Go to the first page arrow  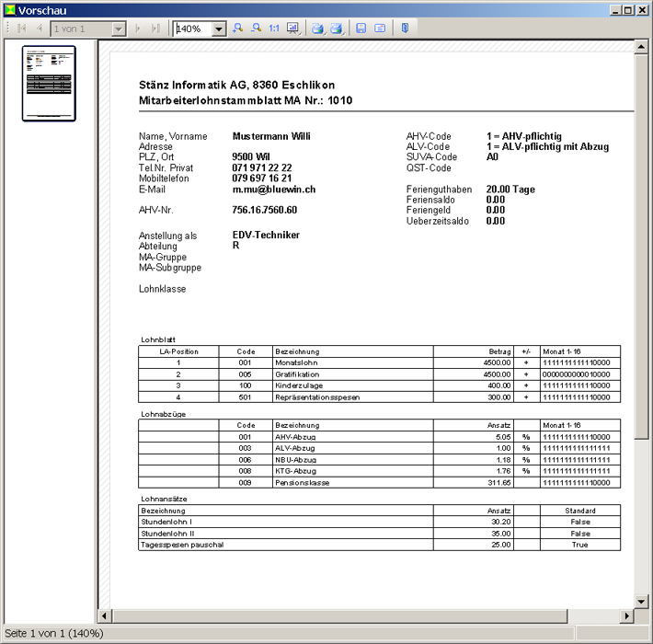(x=22, y=29)
